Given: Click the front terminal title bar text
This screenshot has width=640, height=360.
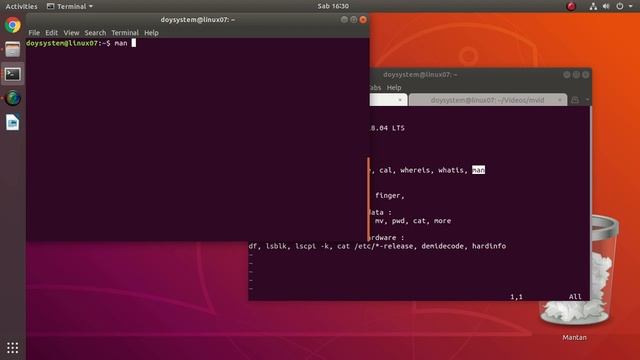Looking at the screenshot, I should [198, 20].
